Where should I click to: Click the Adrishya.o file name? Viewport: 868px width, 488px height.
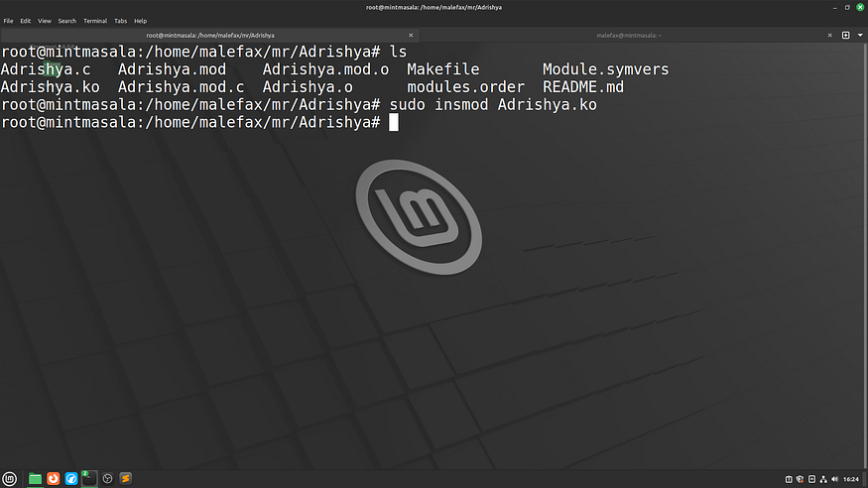point(308,87)
